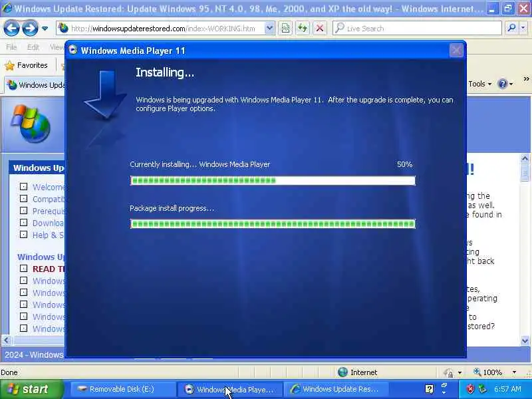The image size is (532, 399).
Task: Click in the Live Search box
Action: tap(417, 29)
